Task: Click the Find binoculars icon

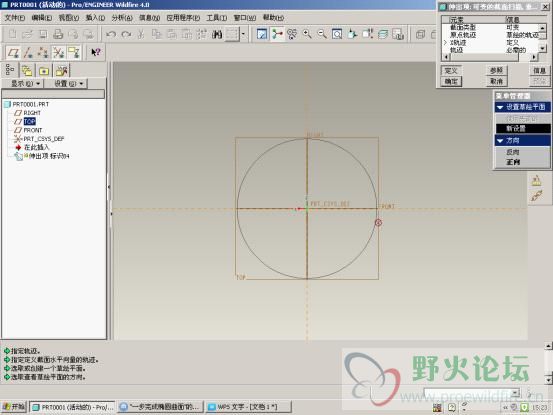Action: [217, 34]
